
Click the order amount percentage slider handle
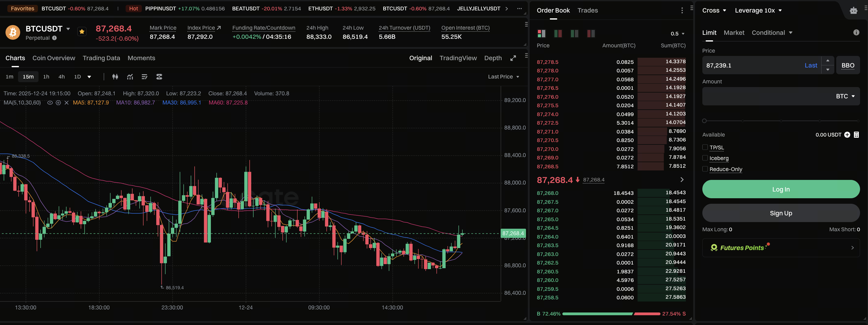704,121
